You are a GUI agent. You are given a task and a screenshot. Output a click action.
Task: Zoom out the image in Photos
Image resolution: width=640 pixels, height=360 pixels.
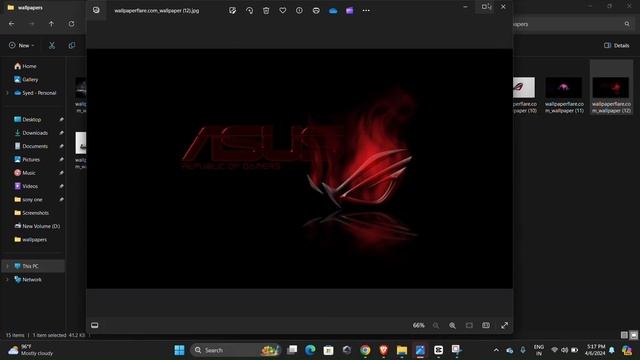pos(436,325)
